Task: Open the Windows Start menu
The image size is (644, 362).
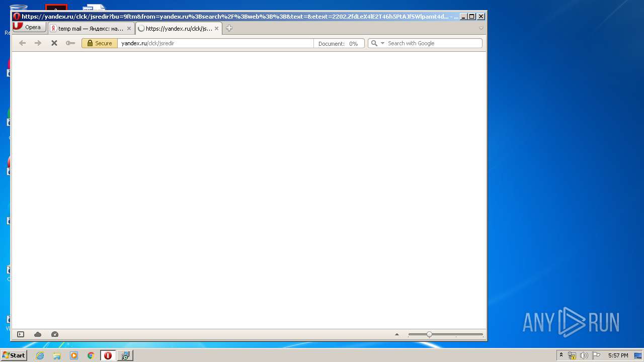Action: 14,355
